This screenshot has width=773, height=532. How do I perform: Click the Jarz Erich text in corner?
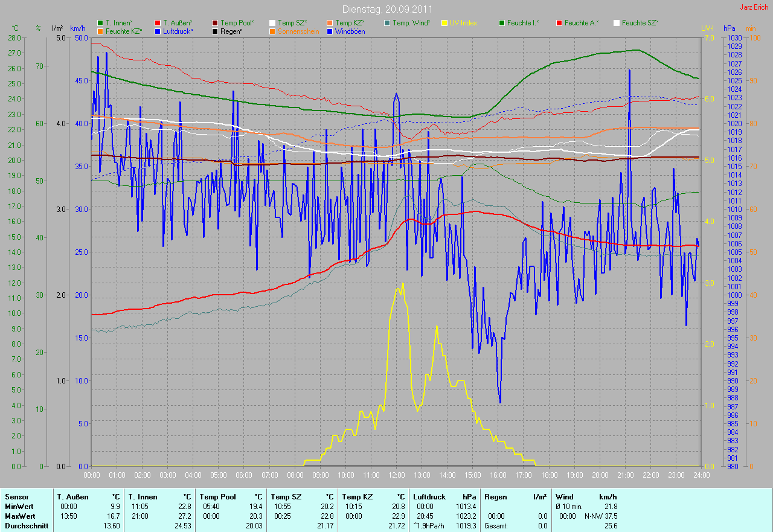(x=754, y=7)
